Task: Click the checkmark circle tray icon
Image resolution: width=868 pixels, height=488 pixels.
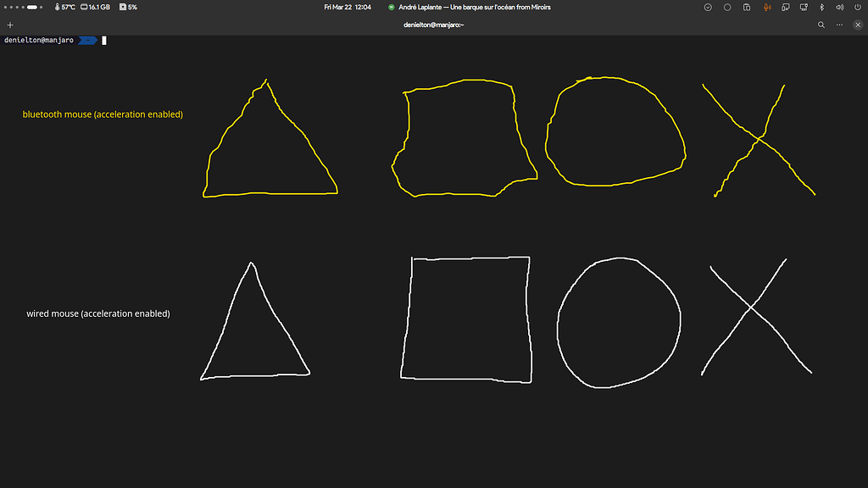Action: pos(709,7)
